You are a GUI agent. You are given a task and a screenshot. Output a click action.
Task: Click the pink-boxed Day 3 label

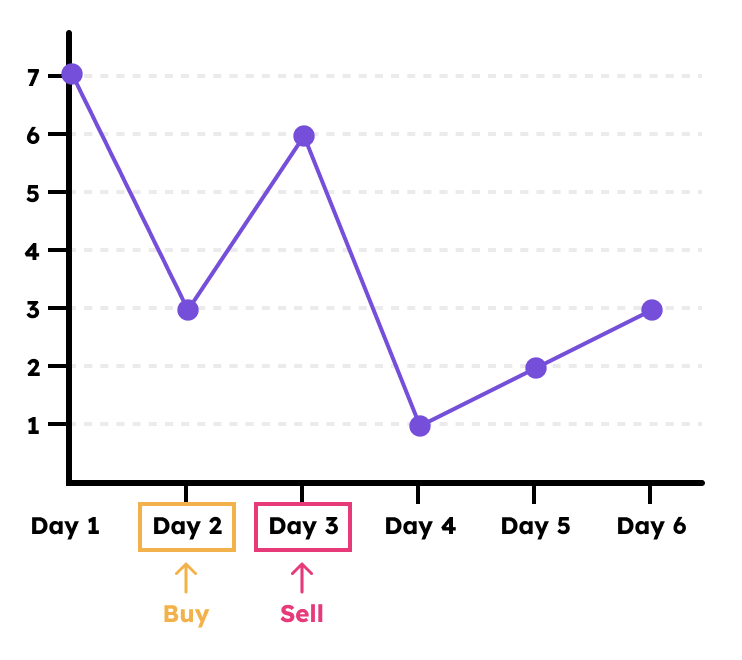pyautogui.click(x=303, y=526)
